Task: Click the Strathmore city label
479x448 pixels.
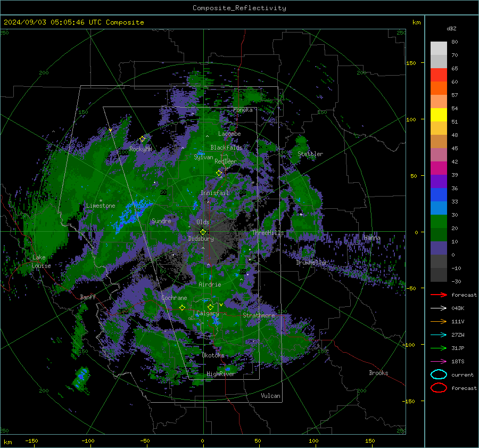Action: [259, 315]
